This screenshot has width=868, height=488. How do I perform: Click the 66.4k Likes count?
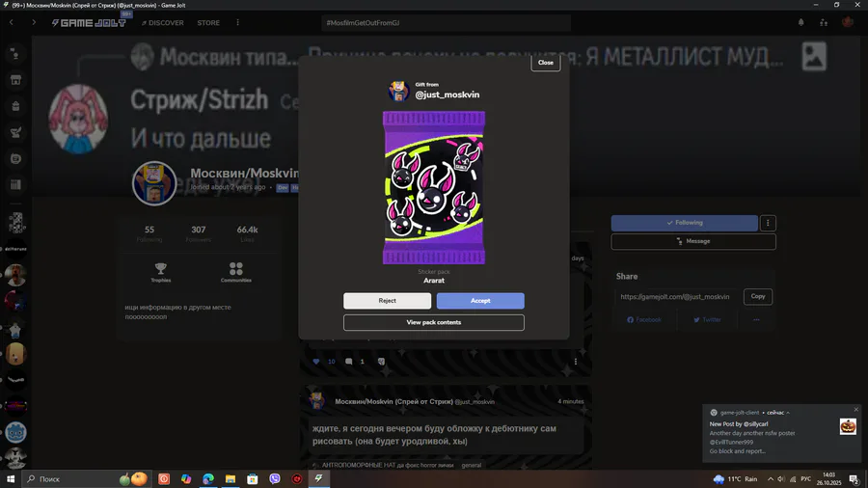[247, 233]
